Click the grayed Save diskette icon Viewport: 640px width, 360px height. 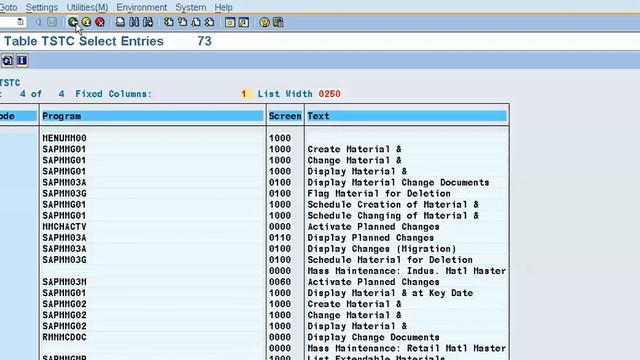(52, 22)
